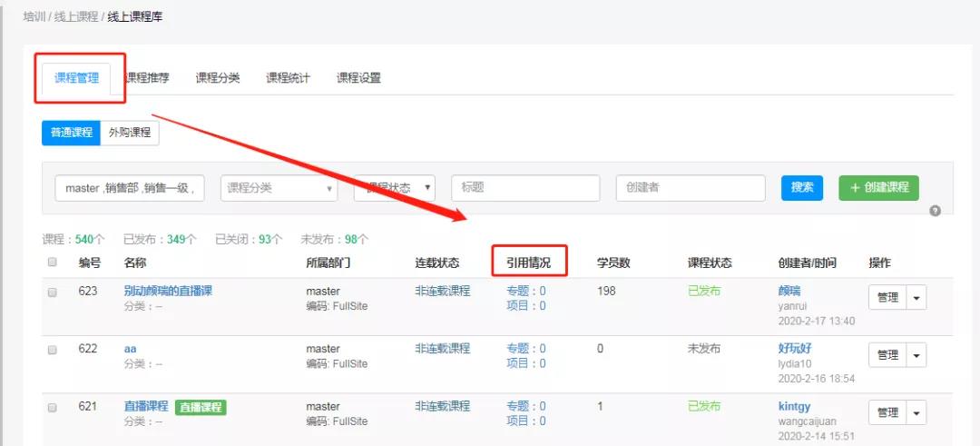Switch to the 课程设置 tab
Screen dimensions: 980x446
pos(358,78)
